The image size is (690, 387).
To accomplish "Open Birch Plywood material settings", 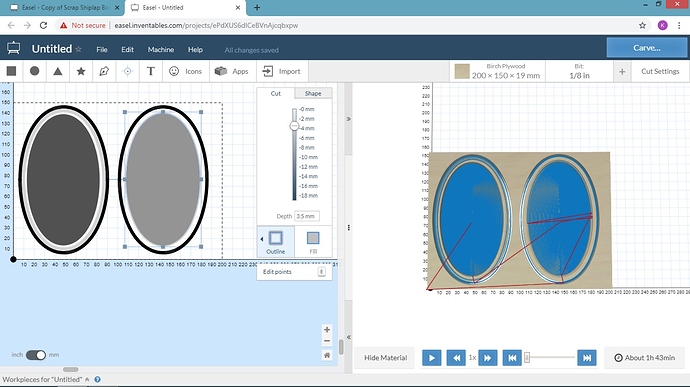I will [x=498, y=71].
